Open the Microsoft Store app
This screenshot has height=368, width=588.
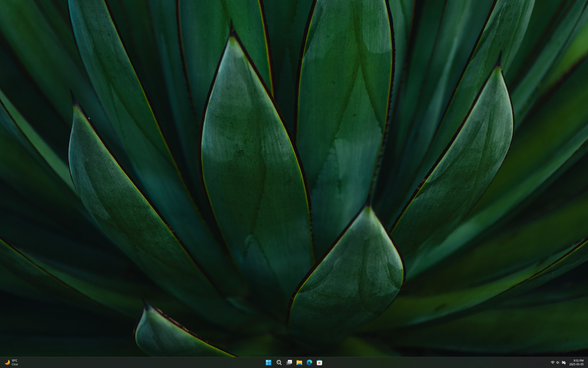(x=320, y=362)
